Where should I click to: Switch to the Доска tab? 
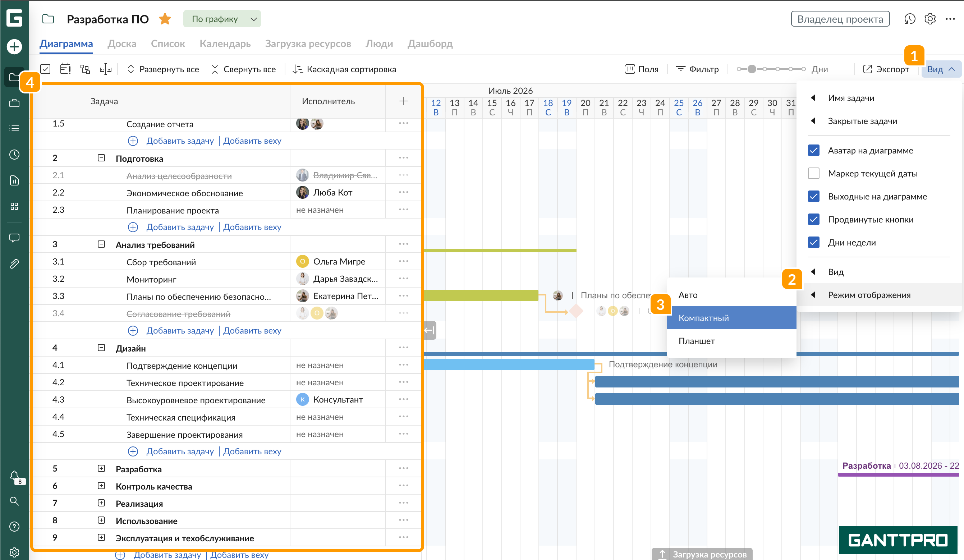[x=121, y=43]
